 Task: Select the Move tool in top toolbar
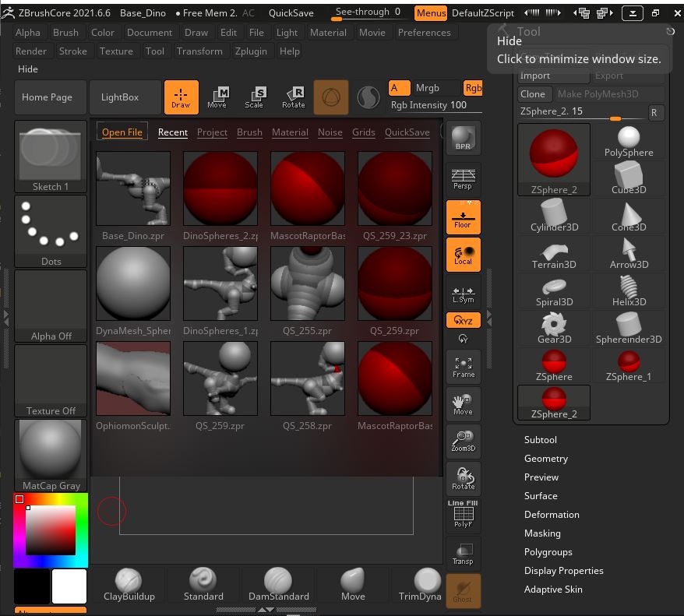pos(217,97)
